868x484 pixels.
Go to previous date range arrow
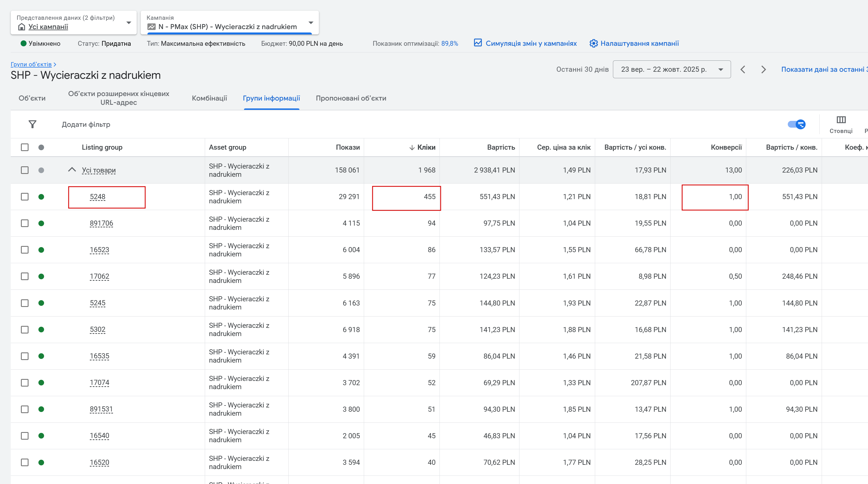743,69
